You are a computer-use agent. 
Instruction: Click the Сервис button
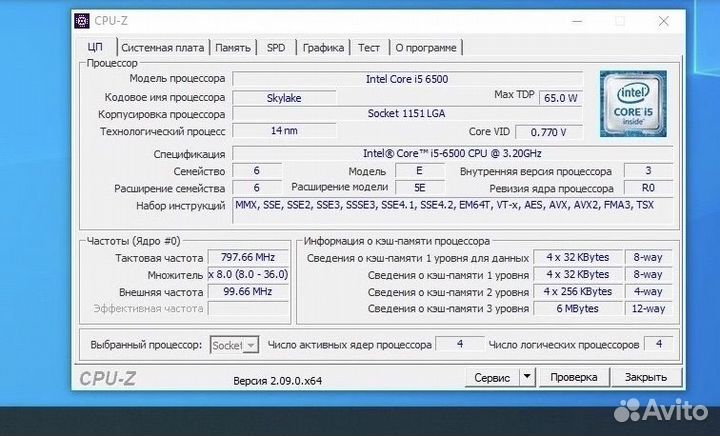point(492,378)
